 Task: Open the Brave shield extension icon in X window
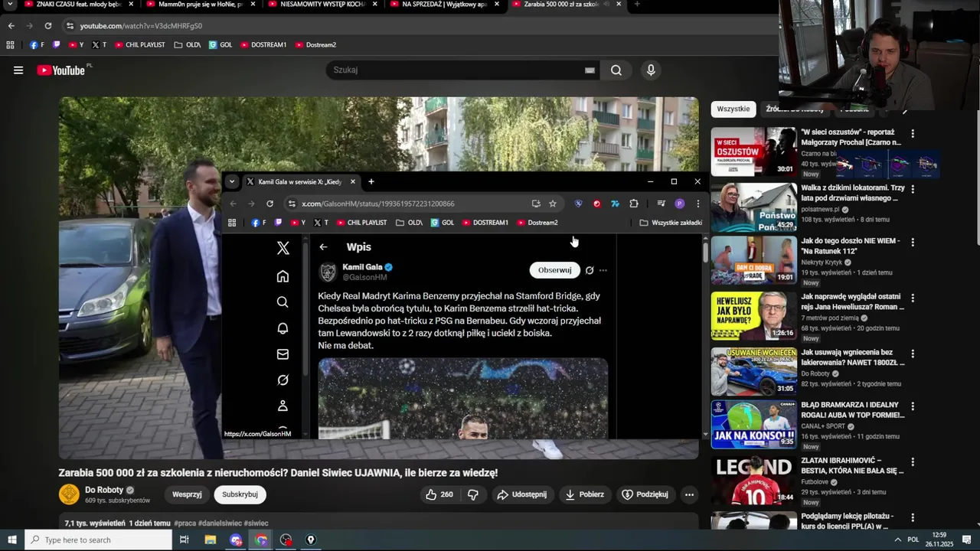(x=578, y=204)
